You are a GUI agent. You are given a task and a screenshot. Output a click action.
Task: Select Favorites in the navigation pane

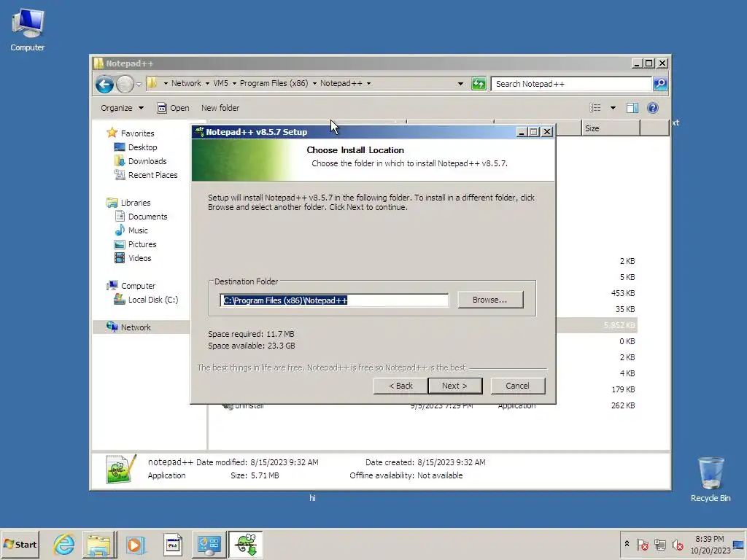137,133
